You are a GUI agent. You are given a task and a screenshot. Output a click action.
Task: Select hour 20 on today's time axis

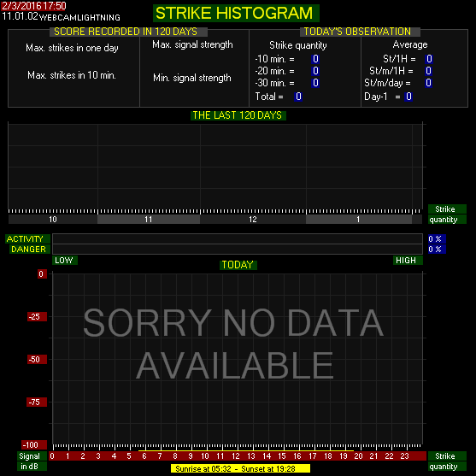click(x=358, y=456)
